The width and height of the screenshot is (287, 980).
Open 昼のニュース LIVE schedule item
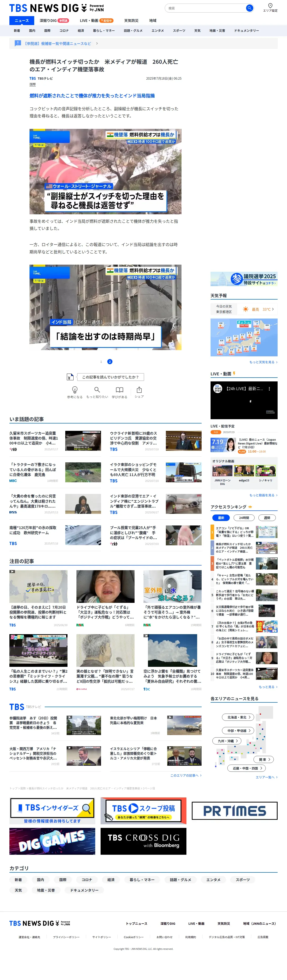(x=244, y=446)
